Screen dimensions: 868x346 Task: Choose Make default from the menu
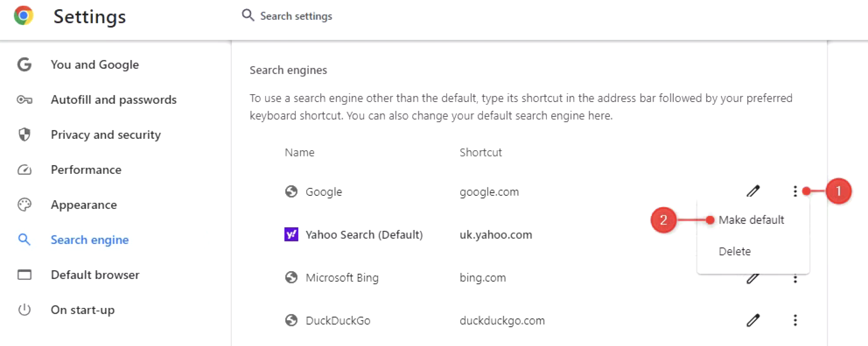(751, 220)
